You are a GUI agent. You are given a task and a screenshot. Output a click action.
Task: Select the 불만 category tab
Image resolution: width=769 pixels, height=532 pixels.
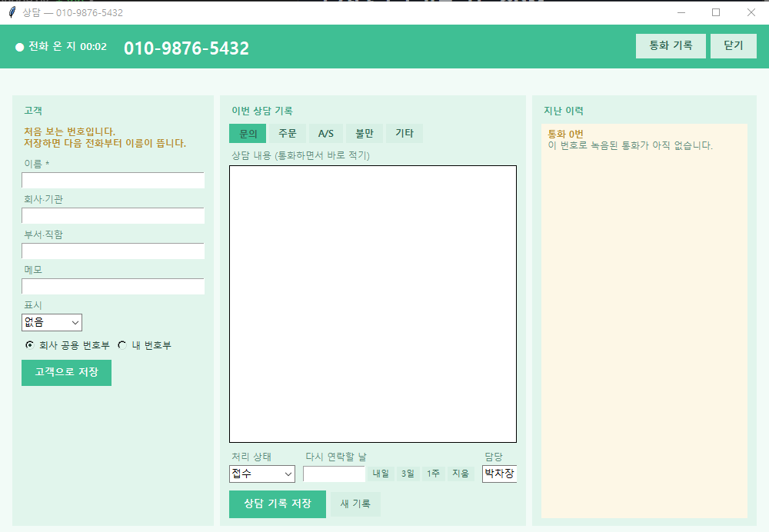point(365,133)
